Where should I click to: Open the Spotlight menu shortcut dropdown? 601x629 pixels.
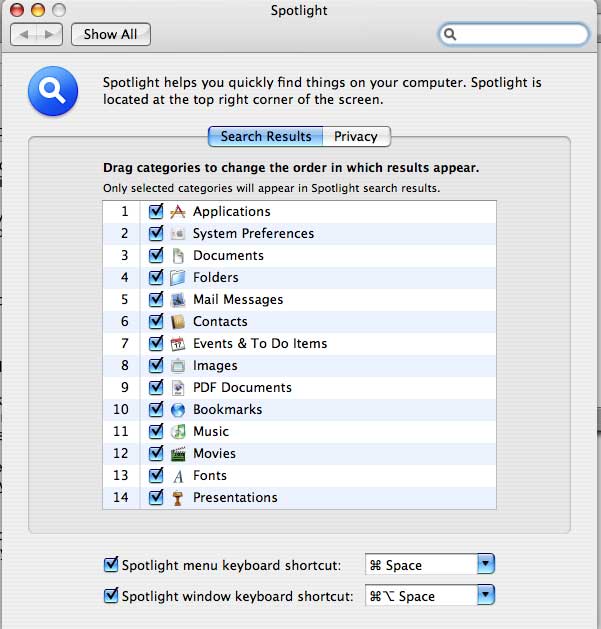point(485,565)
